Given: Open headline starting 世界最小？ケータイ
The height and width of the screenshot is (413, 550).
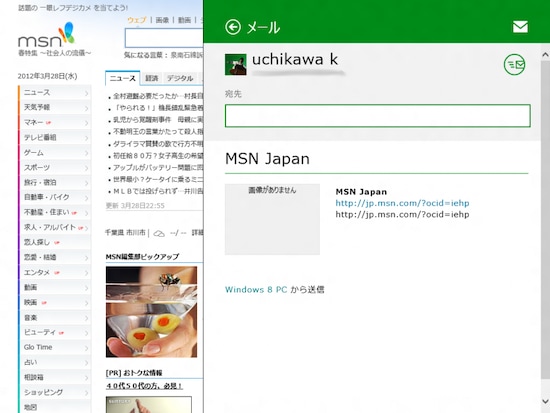Looking at the screenshot, I should [158, 180].
